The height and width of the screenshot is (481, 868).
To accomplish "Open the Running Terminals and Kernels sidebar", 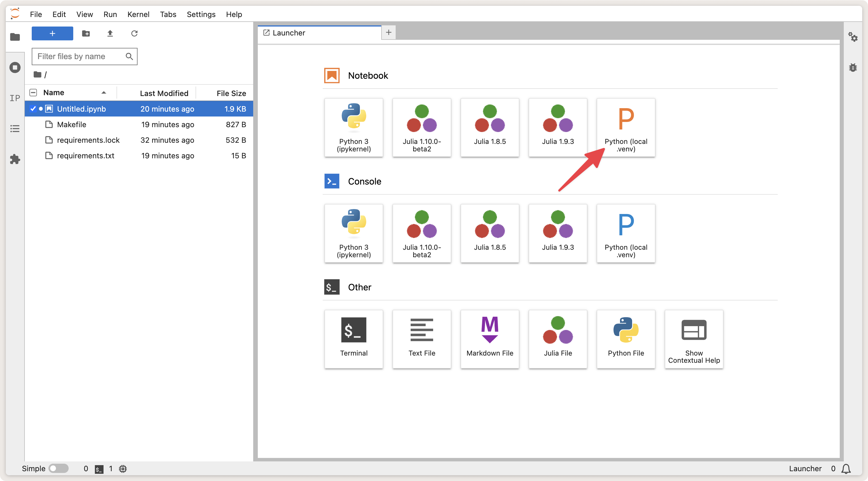I will point(15,67).
